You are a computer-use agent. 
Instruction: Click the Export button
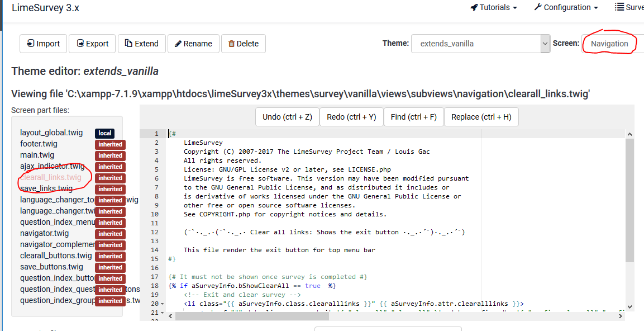click(92, 44)
